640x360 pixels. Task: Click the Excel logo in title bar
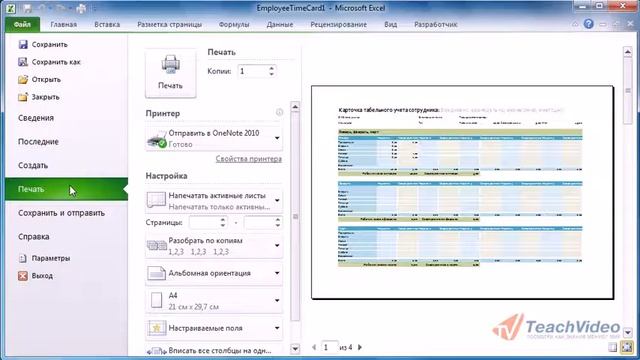click(11, 8)
